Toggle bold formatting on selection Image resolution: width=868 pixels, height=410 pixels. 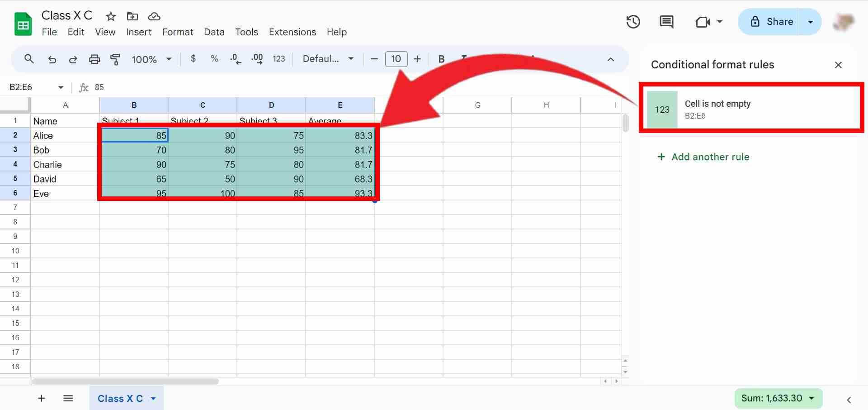click(x=441, y=59)
